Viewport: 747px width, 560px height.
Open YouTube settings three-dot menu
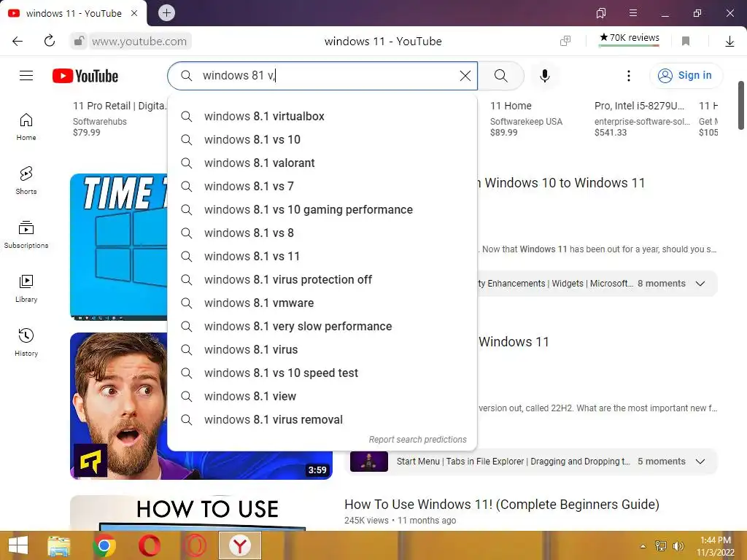pos(628,76)
